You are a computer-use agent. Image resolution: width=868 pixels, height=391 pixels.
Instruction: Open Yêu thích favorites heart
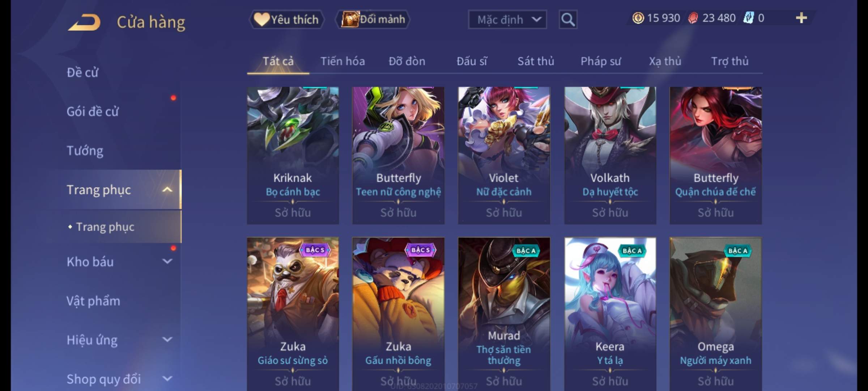(x=286, y=20)
